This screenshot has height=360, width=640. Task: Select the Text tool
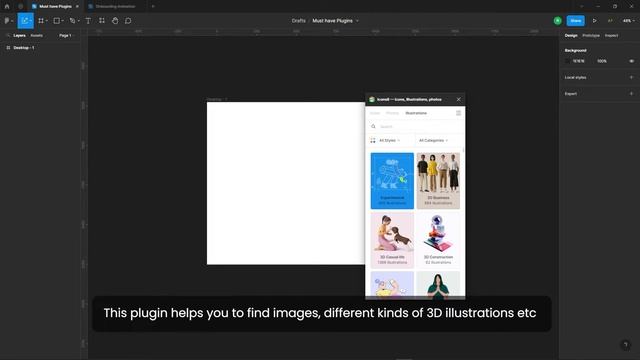tap(88, 20)
